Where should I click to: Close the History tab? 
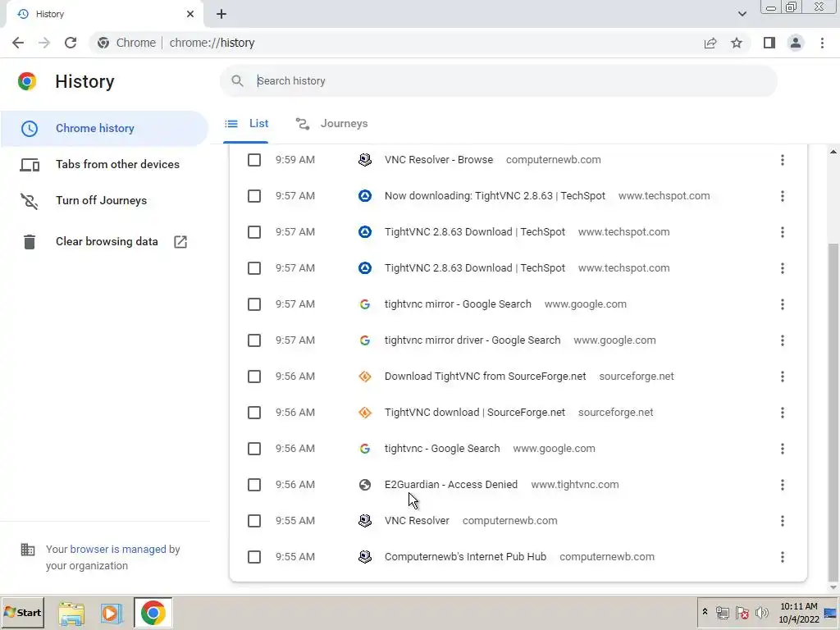[190, 14]
